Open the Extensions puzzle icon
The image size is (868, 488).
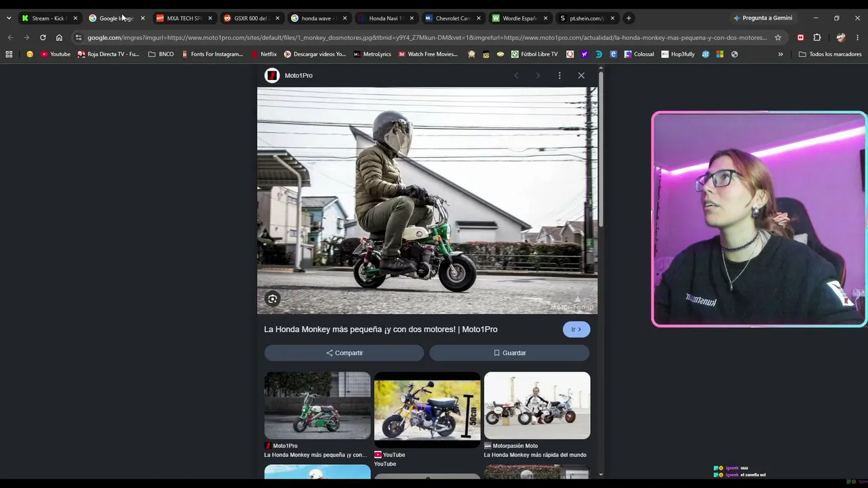[x=817, y=37]
